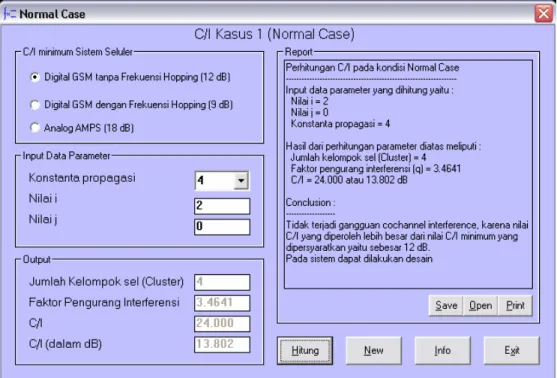Click the "Conclusion :" heading in the report
The width and height of the screenshot is (557, 378).
pyautogui.click(x=310, y=203)
